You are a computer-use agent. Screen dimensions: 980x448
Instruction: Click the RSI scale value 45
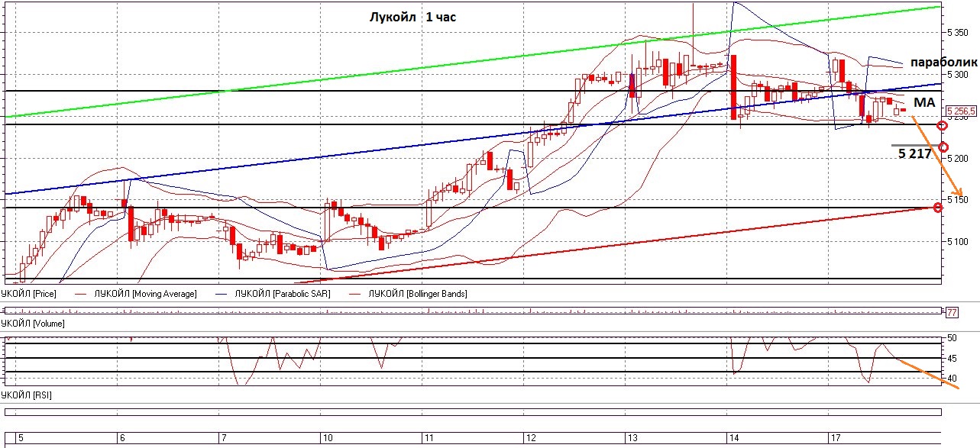tap(953, 358)
